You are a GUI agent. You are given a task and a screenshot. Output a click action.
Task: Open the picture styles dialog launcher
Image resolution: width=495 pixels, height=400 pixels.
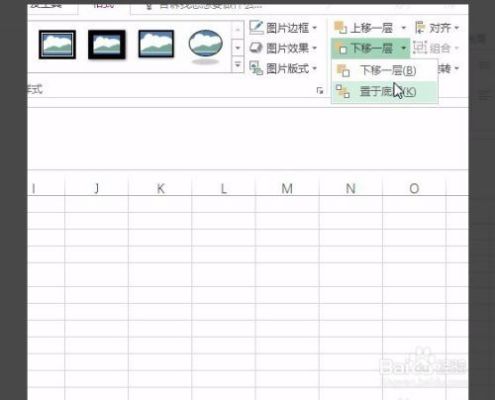pyautogui.click(x=320, y=91)
